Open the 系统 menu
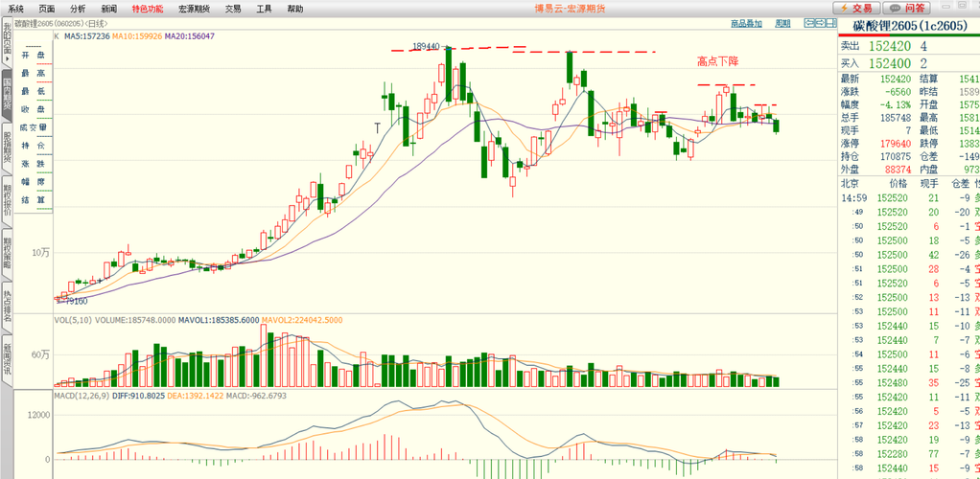This screenshot has height=479, width=980. (15, 9)
